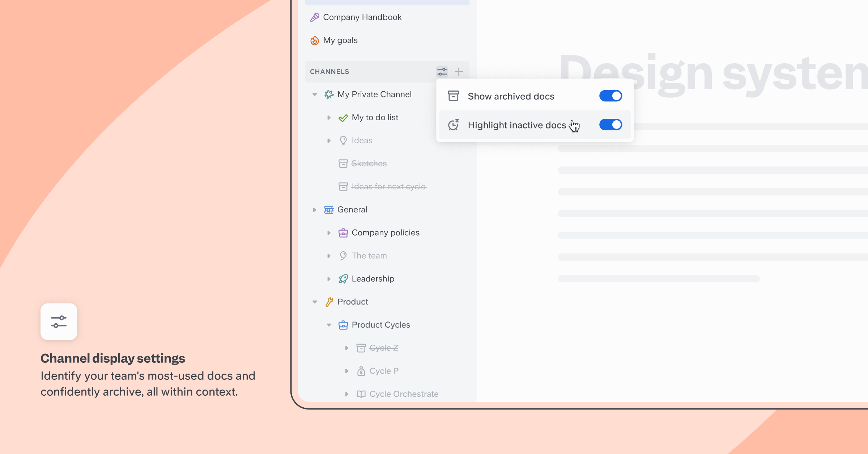Click the archived docs icon in popup

tap(454, 96)
